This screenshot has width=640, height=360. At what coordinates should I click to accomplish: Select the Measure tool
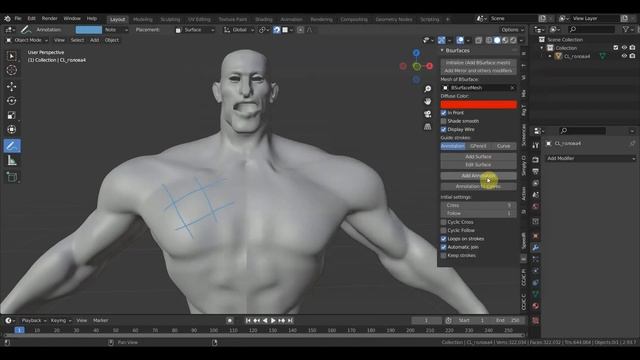coord(11,161)
